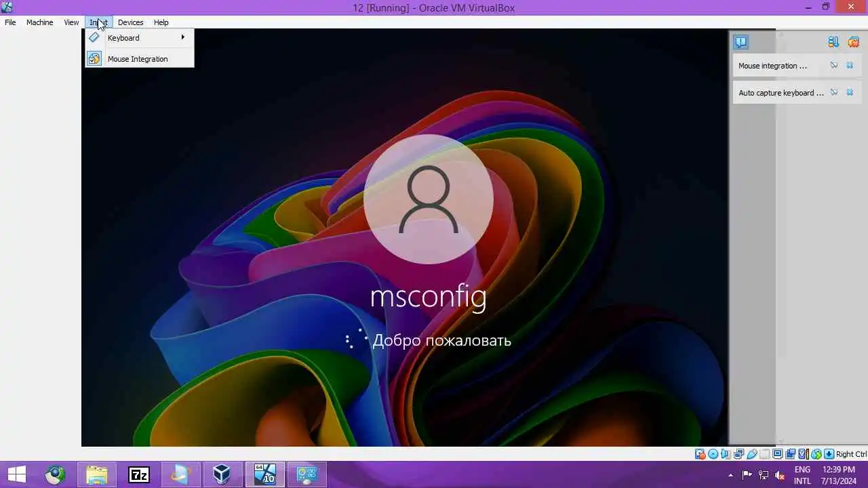868x488 pixels.
Task: Click the USB devices status icon
Action: pyautogui.click(x=751, y=454)
